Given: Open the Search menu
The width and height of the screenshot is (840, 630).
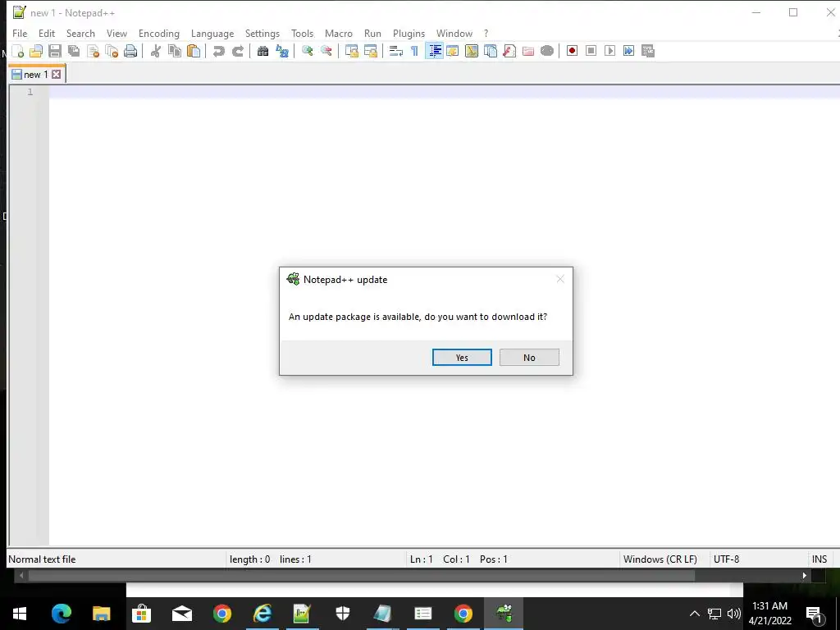Looking at the screenshot, I should 80,33.
